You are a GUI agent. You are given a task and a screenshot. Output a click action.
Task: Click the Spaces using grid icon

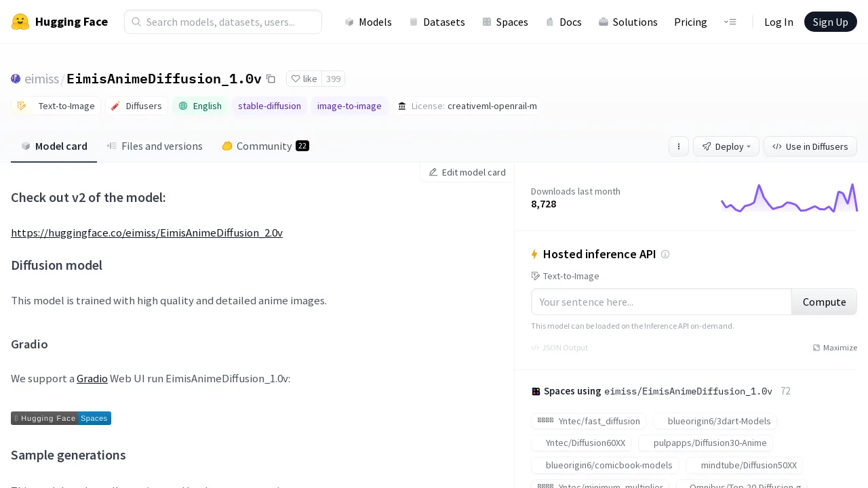click(x=536, y=391)
